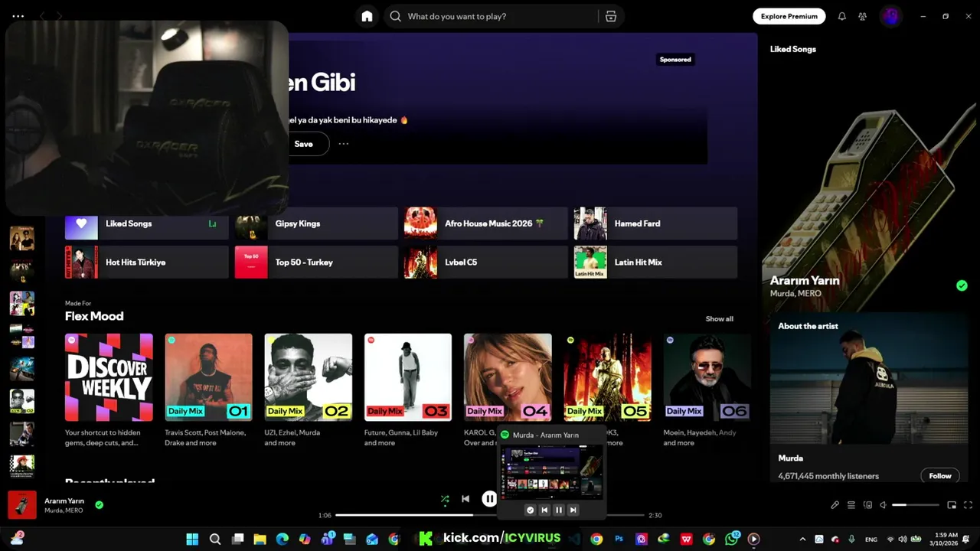
Task: Pause from taskbar preview popup
Action: [x=558, y=510]
